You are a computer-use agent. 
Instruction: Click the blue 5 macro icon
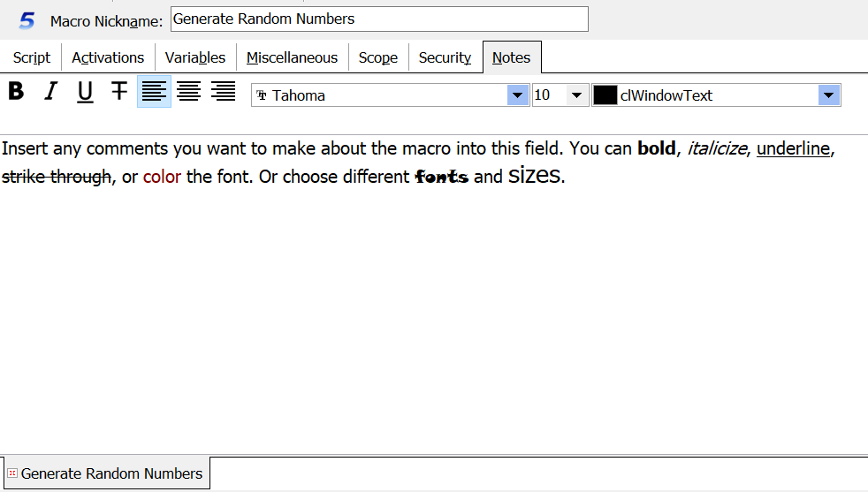(x=27, y=20)
